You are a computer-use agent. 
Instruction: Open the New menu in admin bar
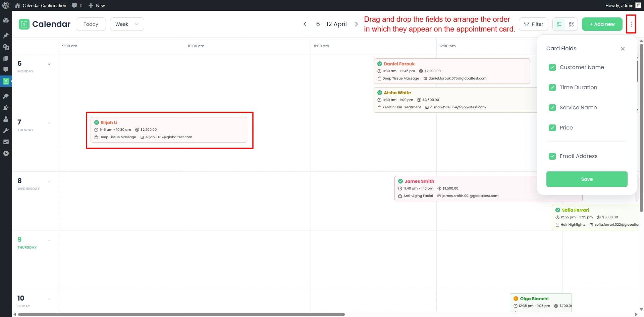point(97,5)
